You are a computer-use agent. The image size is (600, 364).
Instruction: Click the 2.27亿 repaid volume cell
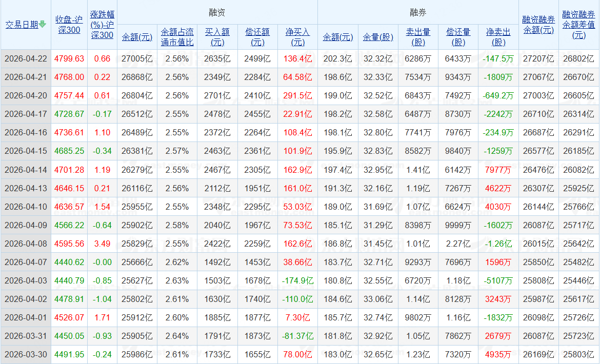click(458, 244)
